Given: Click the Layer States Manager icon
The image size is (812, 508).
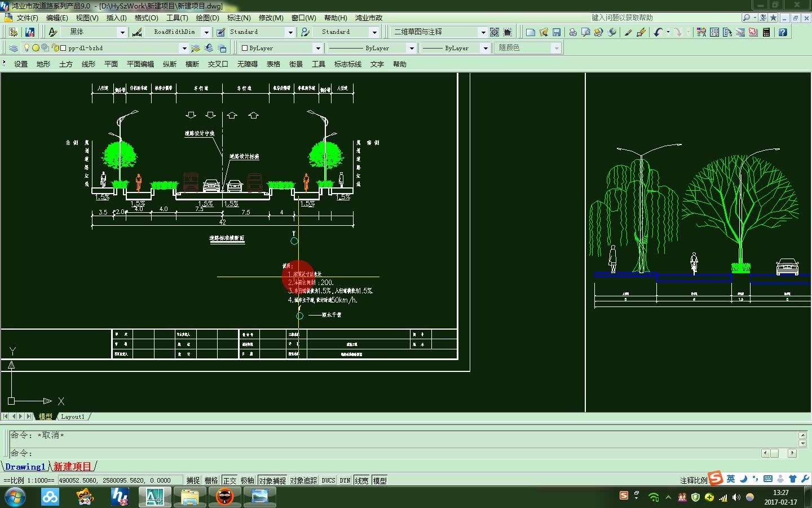Looking at the screenshot, I should 222,48.
